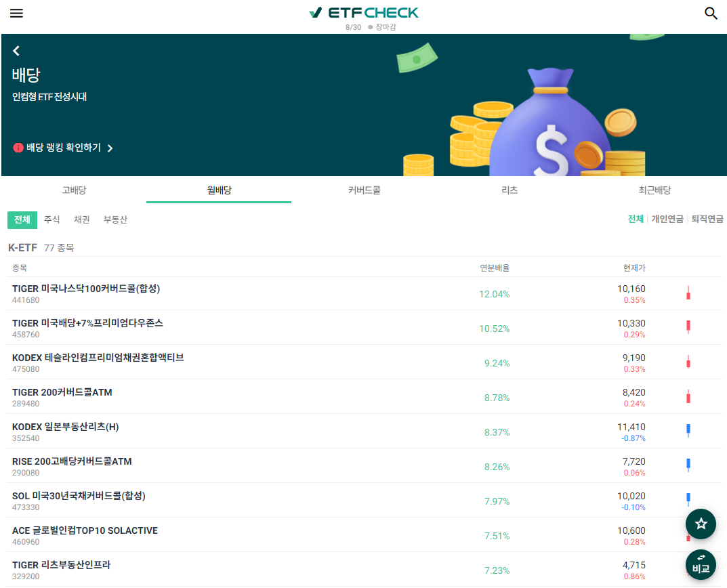This screenshot has height=588, width=727.
Task: Click the search magnifier icon
Action: (x=711, y=13)
